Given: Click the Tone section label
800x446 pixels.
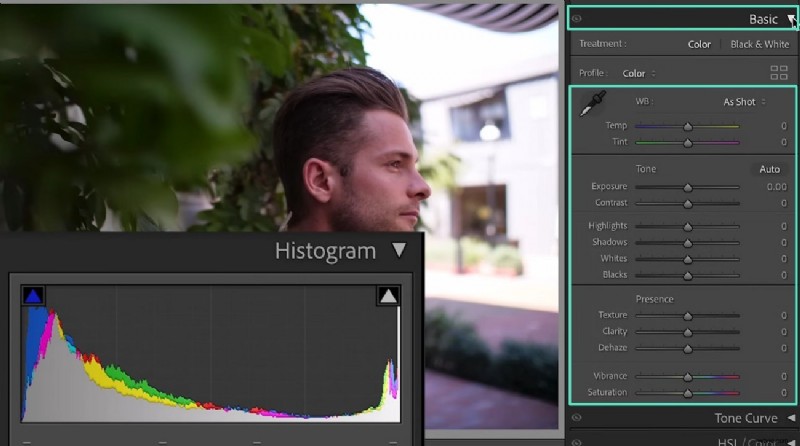Looking at the screenshot, I should 645,169.
